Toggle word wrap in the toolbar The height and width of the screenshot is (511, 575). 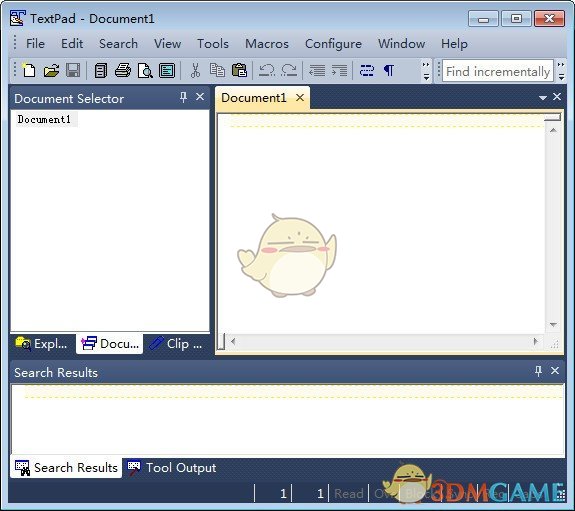(366, 70)
